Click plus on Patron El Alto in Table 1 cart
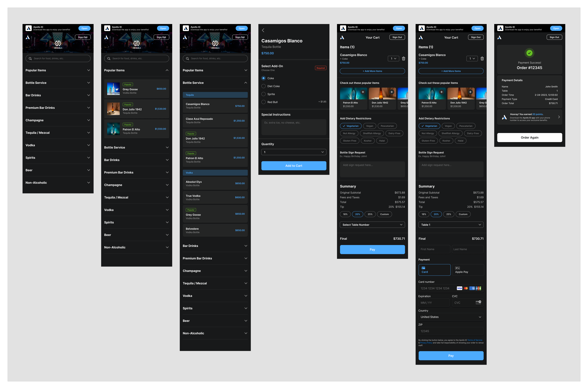 point(441,92)
